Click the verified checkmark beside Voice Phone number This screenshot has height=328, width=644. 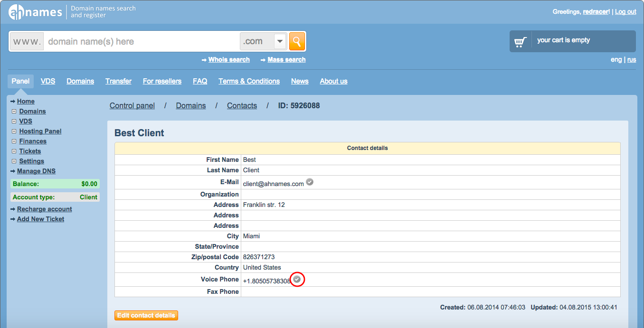[297, 280]
